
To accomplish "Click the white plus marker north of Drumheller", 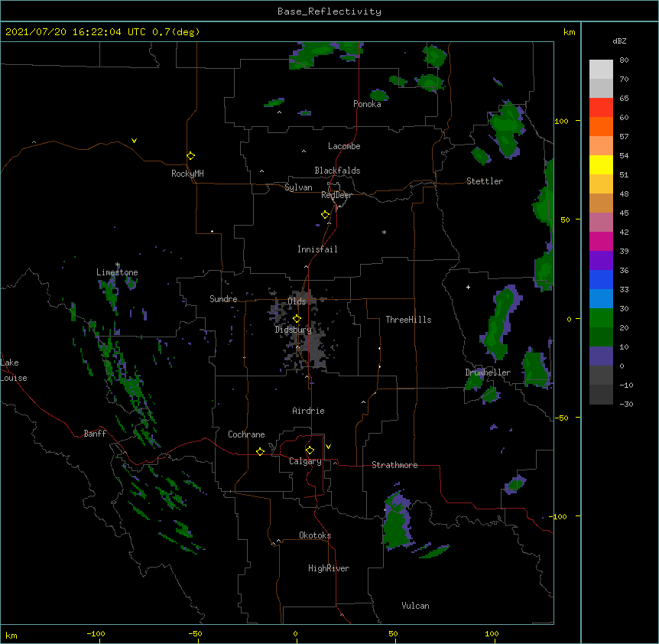I will pyautogui.click(x=468, y=287).
